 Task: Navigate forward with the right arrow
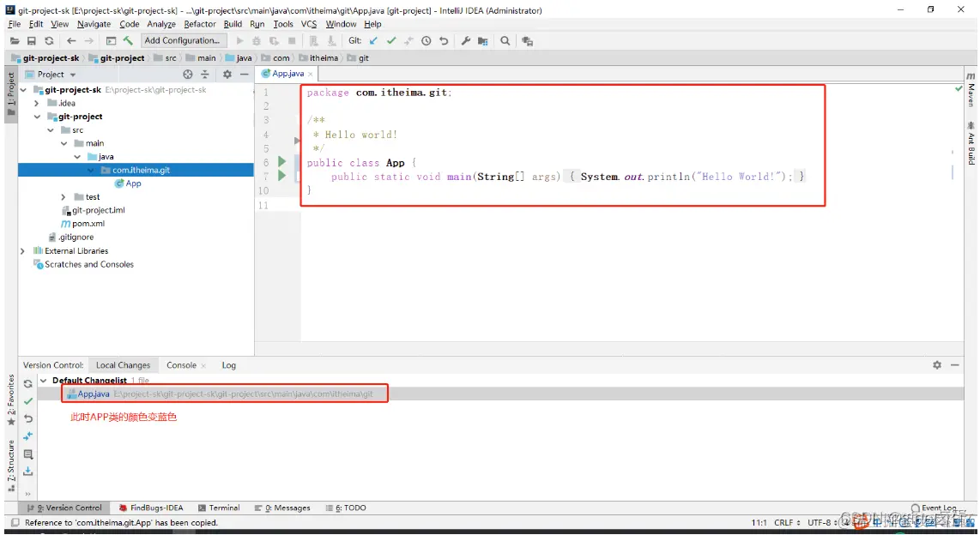(88, 41)
